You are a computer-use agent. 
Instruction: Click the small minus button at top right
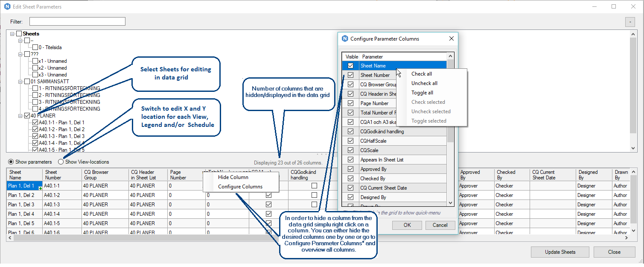(630, 22)
